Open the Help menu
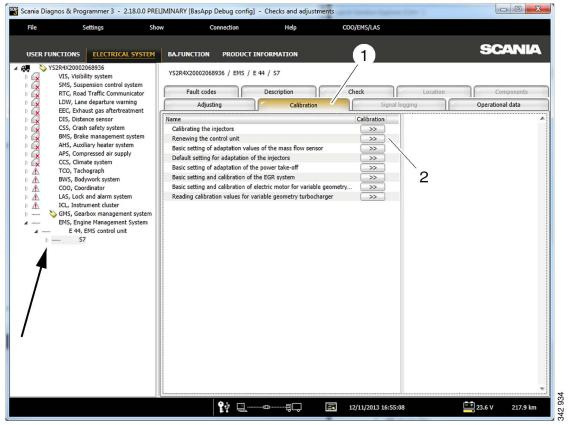Viewport: 568px width, 425px height. (290, 28)
